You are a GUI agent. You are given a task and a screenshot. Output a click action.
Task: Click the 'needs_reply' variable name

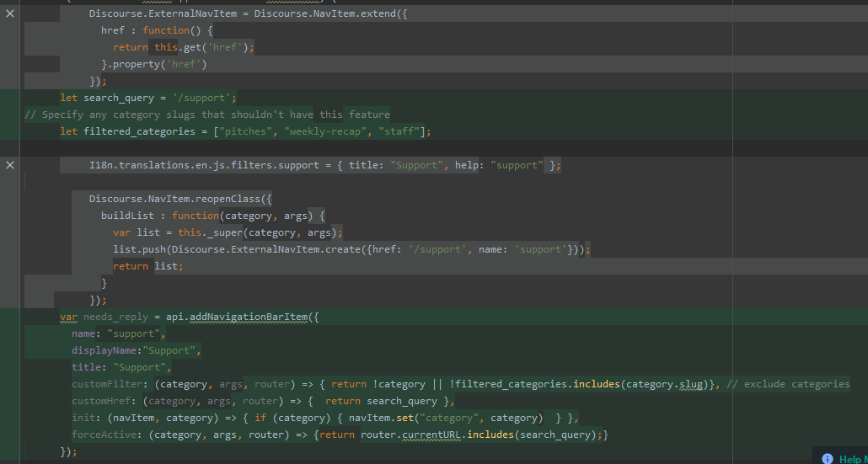115,317
